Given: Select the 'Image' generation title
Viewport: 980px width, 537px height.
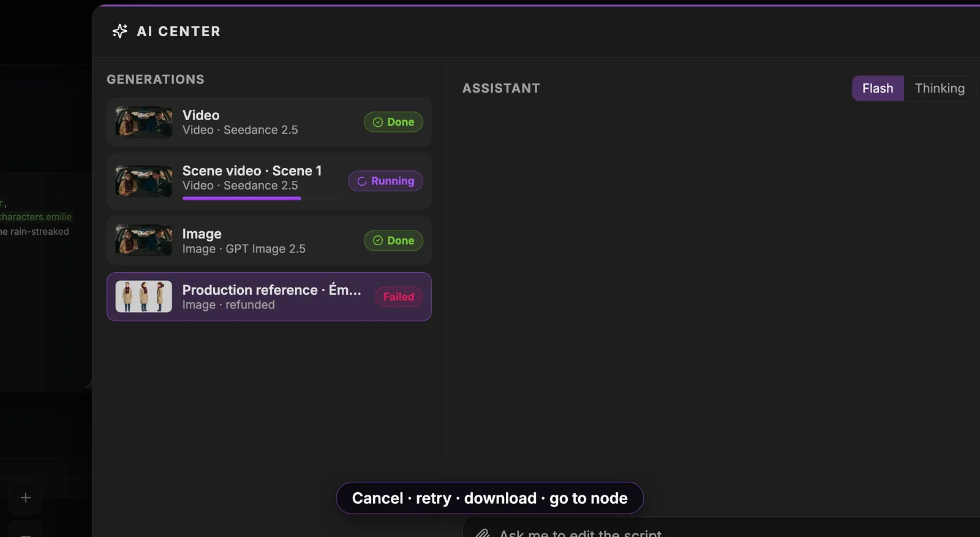Looking at the screenshot, I should 202,234.
